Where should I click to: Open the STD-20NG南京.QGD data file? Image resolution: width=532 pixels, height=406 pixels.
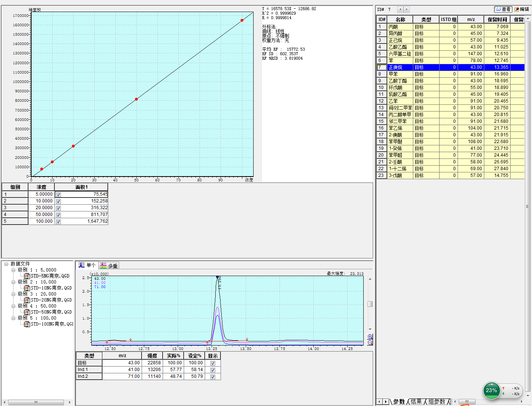[48, 300]
